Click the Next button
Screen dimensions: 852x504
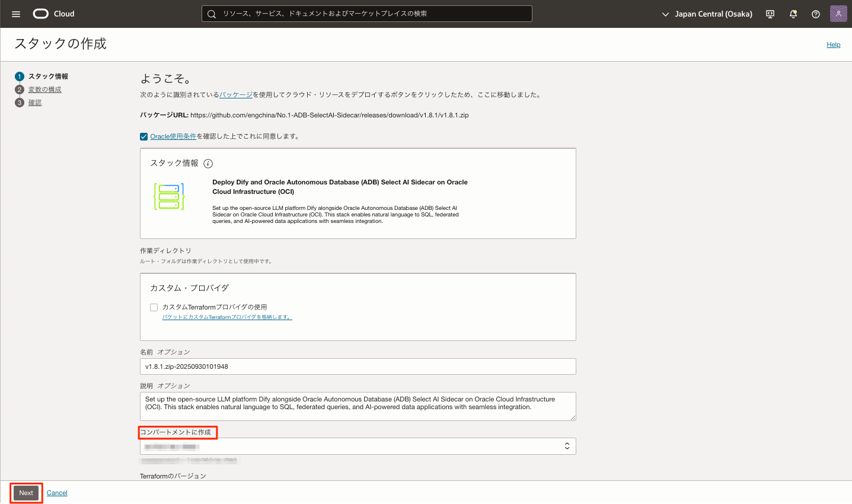click(26, 493)
